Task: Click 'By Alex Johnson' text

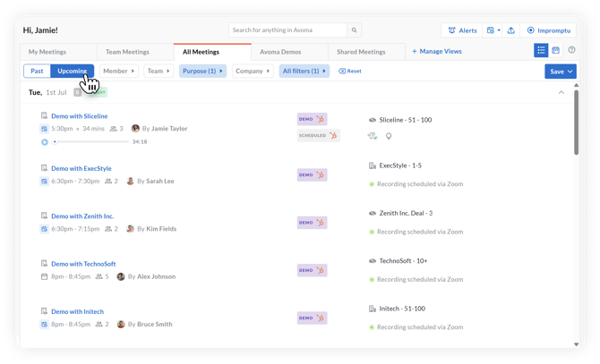Action: point(151,276)
